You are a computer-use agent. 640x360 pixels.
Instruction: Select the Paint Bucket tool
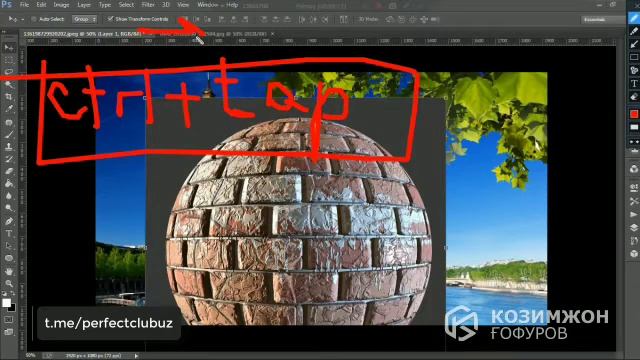pos(9,184)
